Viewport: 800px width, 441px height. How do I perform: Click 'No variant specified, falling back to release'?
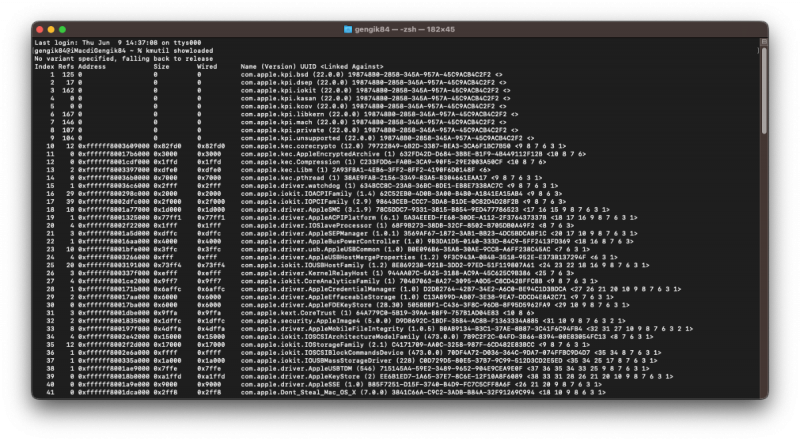(x=124, y=59)
